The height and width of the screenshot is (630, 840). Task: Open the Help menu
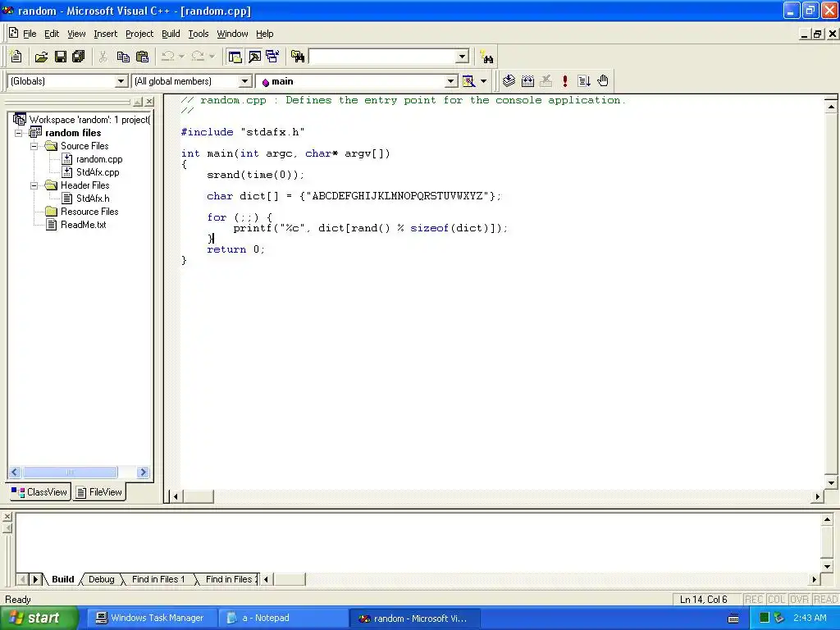tap(265, 34)
